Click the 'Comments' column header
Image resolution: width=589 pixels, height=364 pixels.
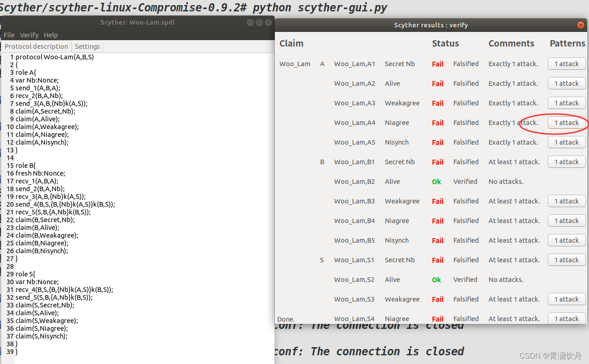coord(511,43)
